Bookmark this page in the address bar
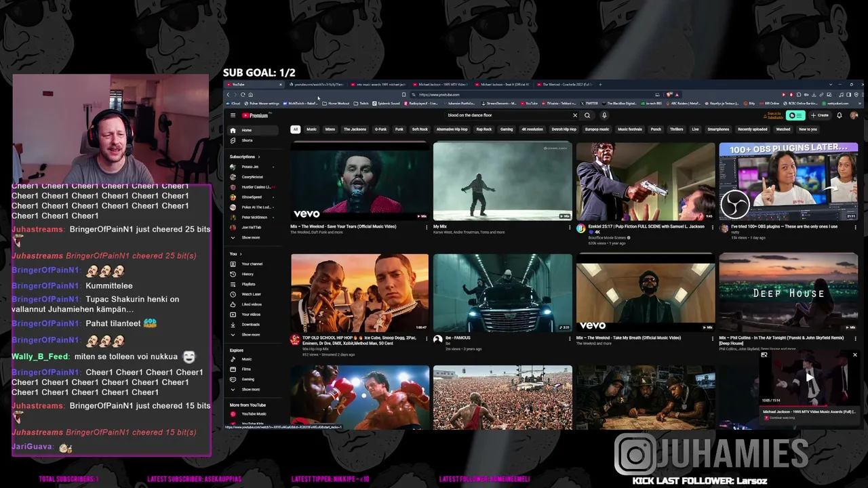The height and width of the screenshot is (488, 868). coord(403,95)
